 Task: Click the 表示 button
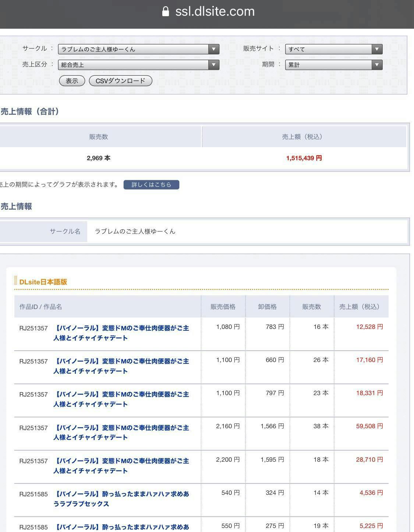tap(72, 81)
